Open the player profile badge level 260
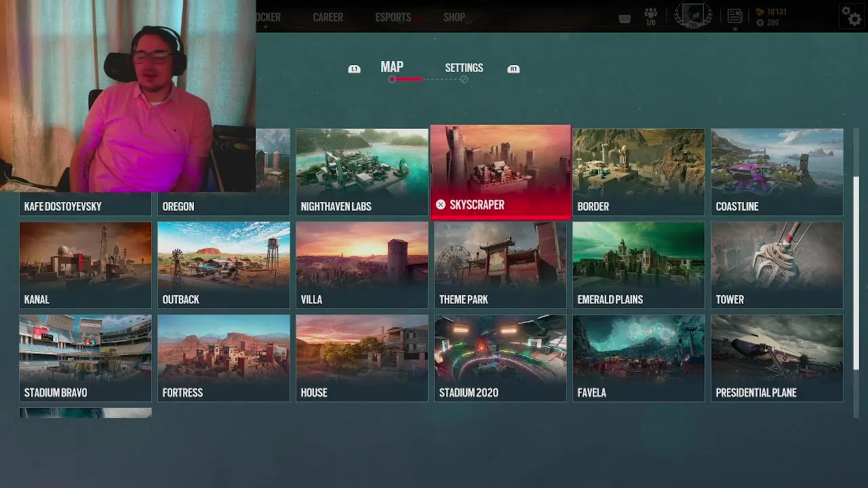Image resolution: width=868 pixels, height=488 pixels. click(693, 16)
